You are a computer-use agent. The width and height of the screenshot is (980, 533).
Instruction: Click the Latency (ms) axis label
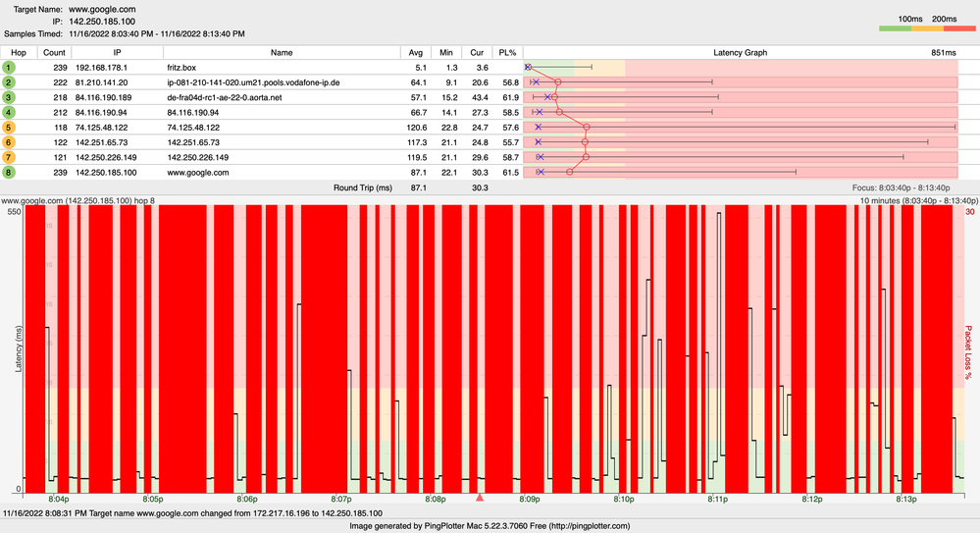18,348
